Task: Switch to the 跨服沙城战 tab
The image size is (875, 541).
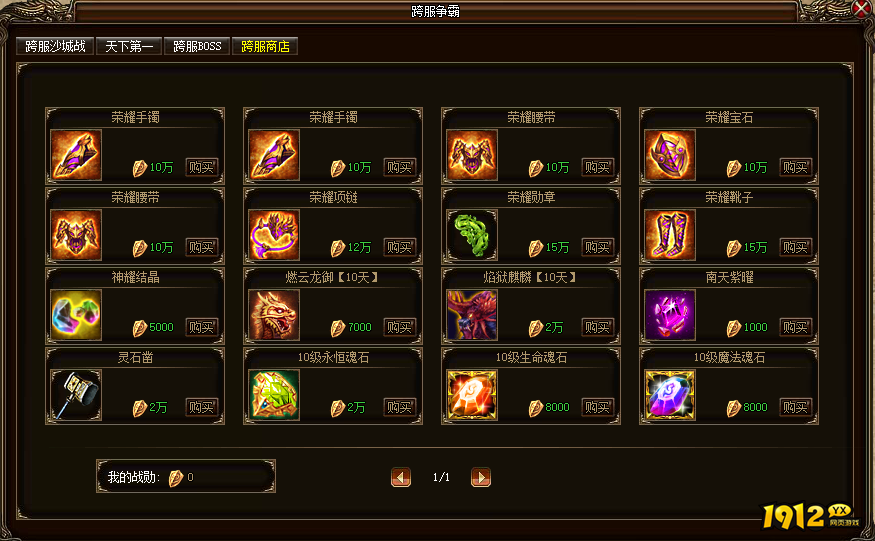Action: pos(55,46)
